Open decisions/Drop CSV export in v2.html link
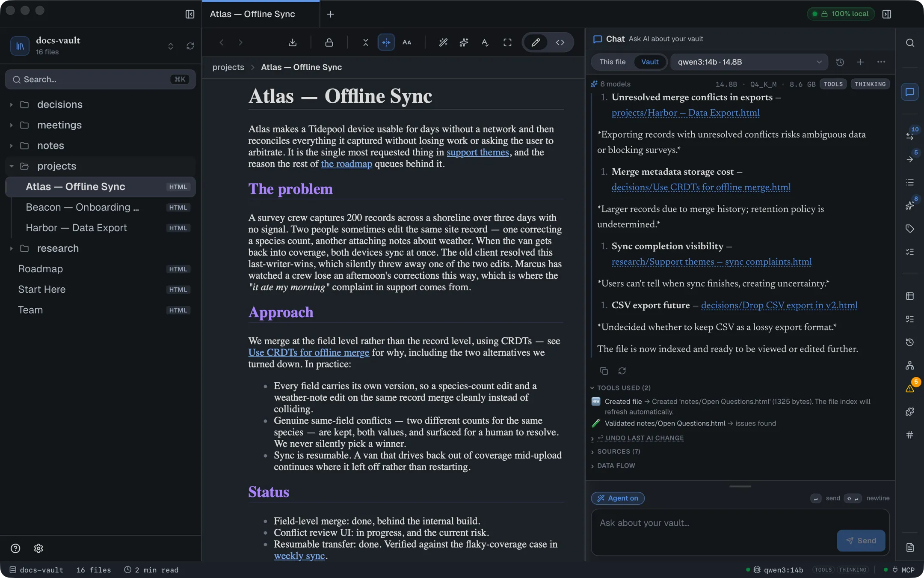Screen dimensions: 924x578 pos(779,306)
